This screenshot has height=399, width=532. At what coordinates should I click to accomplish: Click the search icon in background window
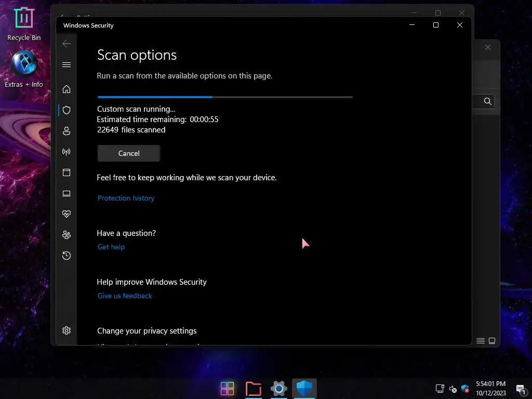[487, 101]
